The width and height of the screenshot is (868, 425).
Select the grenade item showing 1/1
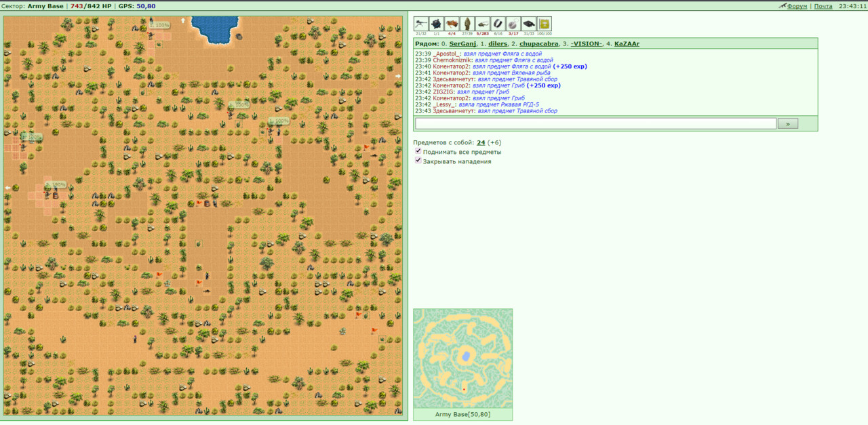(436, 24)
